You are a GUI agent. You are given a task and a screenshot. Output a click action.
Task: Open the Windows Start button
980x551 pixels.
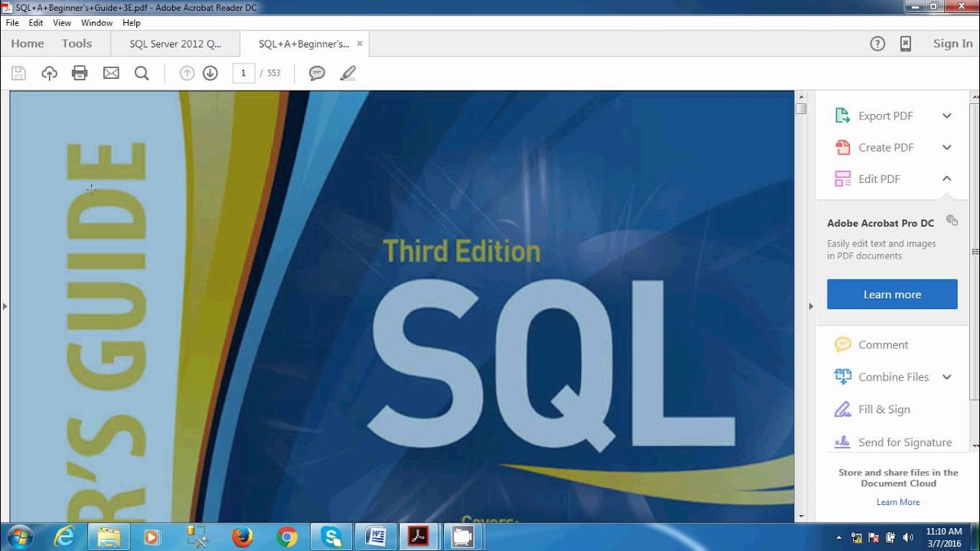(18, 537)
